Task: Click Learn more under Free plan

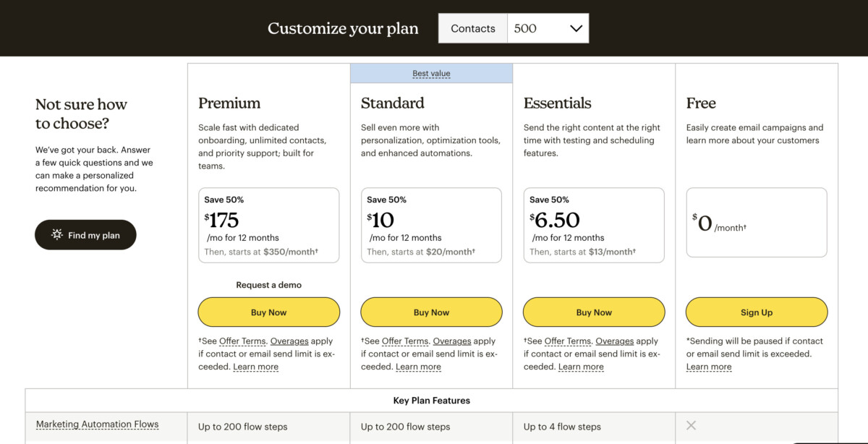Action: point(709,367)
